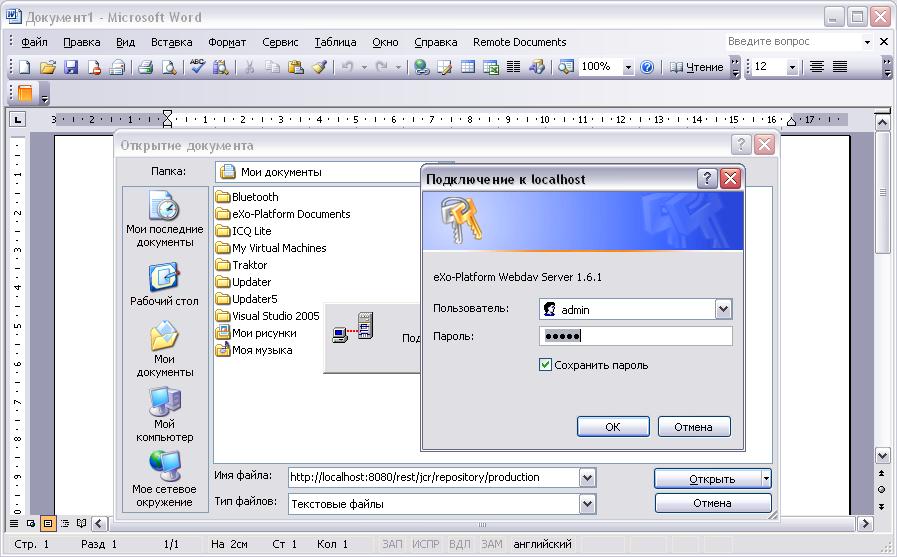
Task: Uncheck the Сохранить пароль checkbox
Action: (x=546, y=365)
